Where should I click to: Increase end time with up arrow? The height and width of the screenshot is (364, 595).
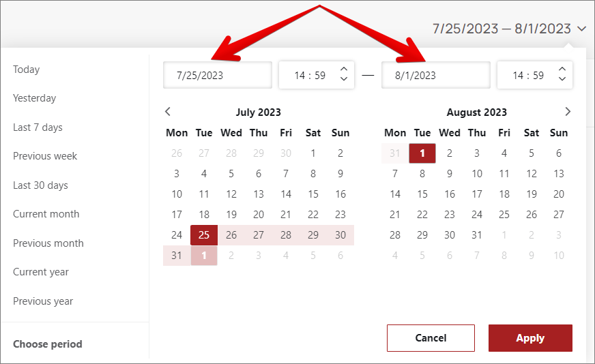(562, 69)
